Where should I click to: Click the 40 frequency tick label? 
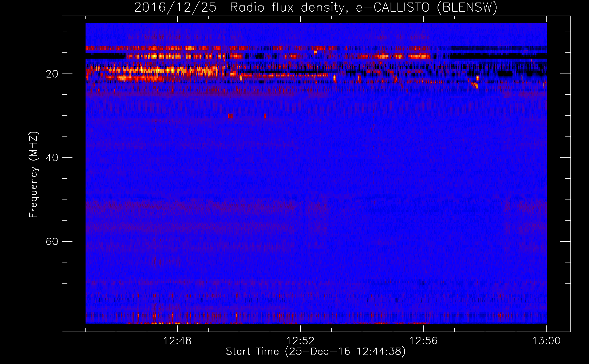(52, 158)
